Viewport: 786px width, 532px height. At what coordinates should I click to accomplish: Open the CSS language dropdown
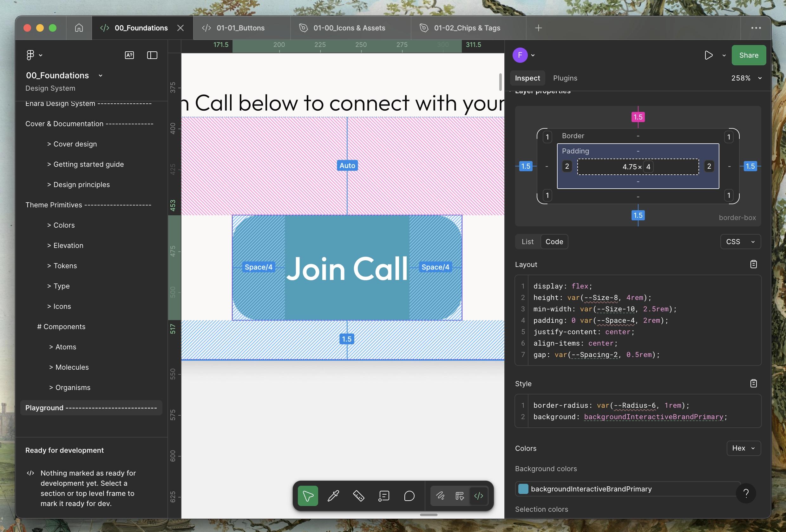pyautogui.click(x=740, y=242)
